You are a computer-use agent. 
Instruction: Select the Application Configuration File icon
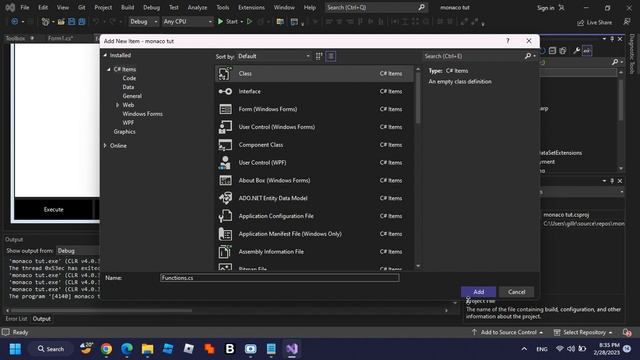click(225, 216)
